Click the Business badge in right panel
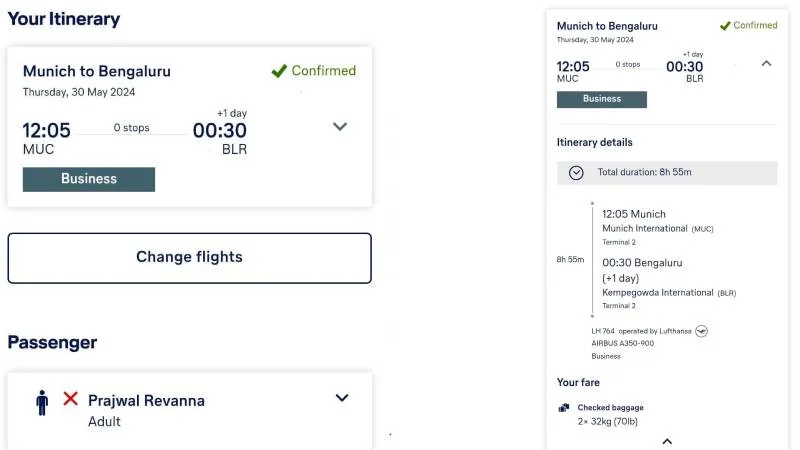This screenshot has height=450, width=800. [x=602, y=99]
